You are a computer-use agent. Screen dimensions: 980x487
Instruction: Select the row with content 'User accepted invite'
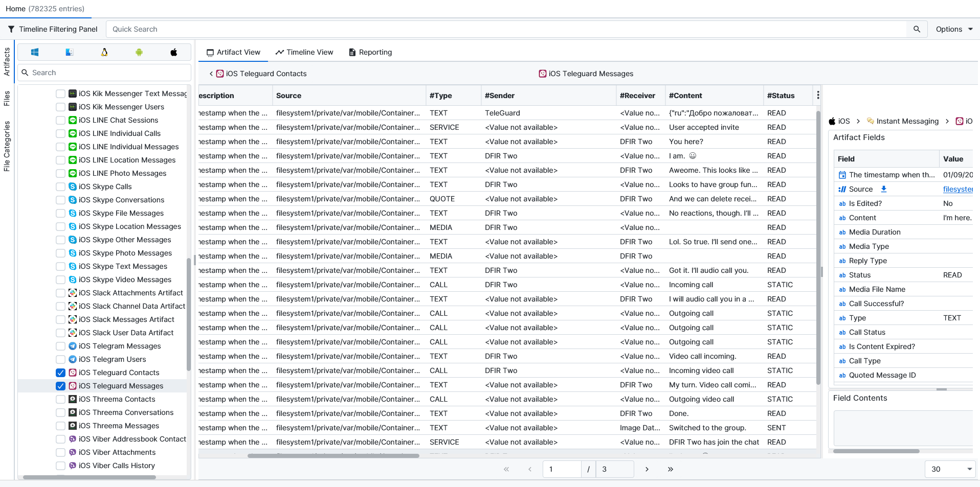[506, 127]
